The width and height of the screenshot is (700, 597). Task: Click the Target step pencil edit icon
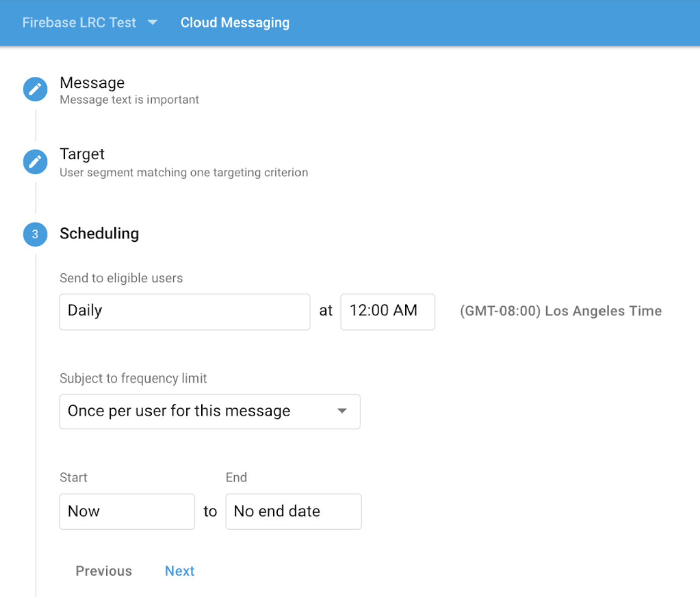[x=35, y=161]
